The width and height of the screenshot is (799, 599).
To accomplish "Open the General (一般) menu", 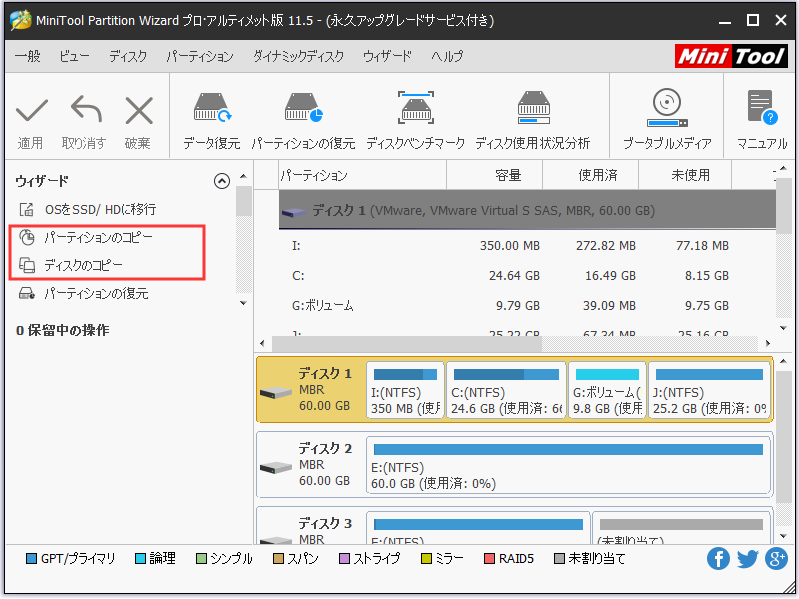I will click(28, 56).
